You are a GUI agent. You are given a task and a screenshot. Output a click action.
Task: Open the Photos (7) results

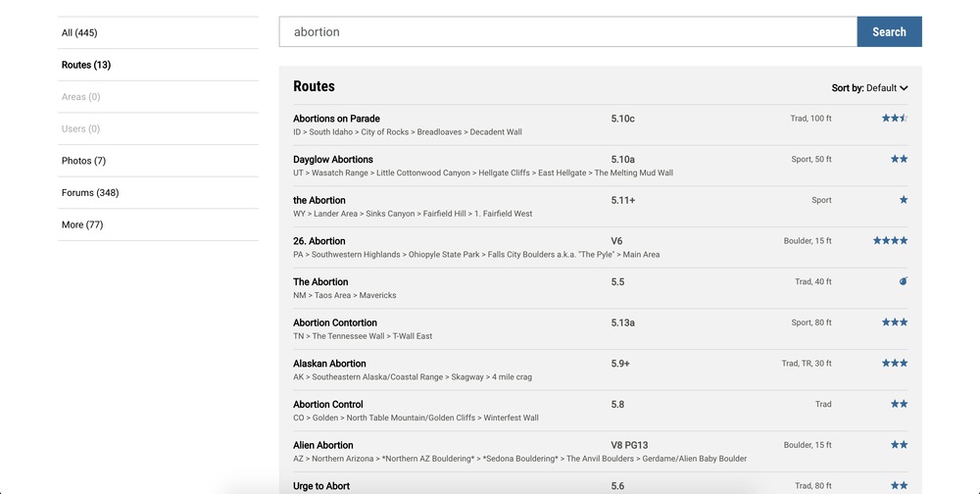click(x=158, y=161)
